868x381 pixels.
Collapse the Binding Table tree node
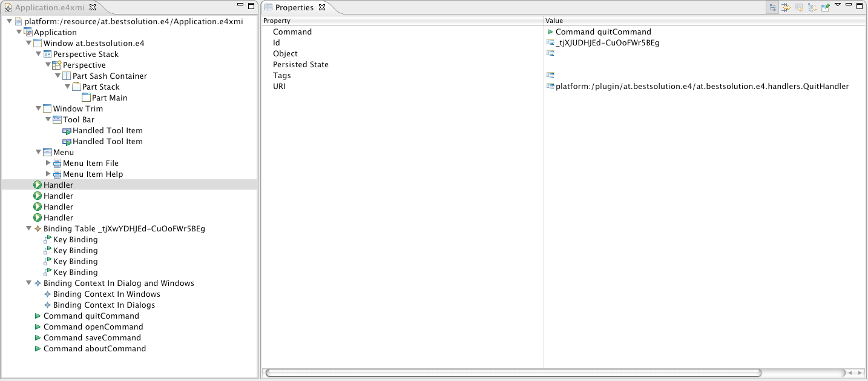tap(29, 229)
